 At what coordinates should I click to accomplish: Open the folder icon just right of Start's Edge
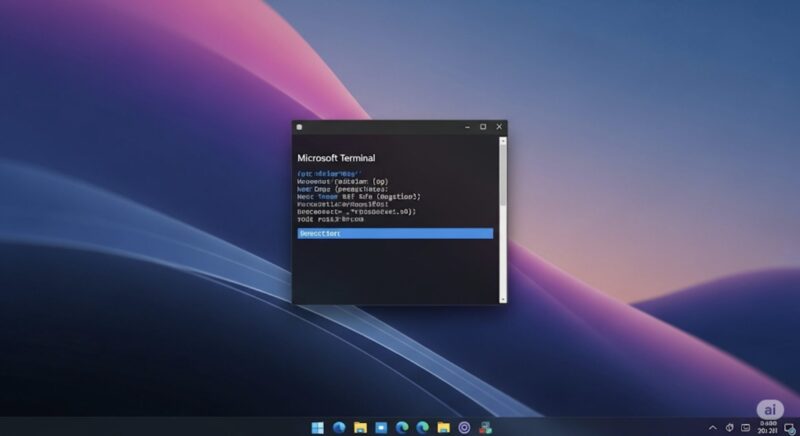tap(360, 427)
